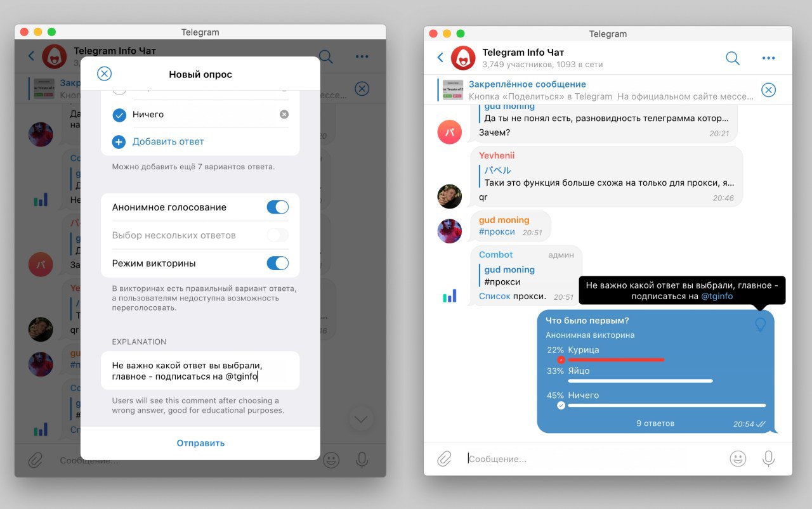The width and height of the screenshot is (812, 509).
Task: Close the Новый опрос poll dialog
Action: coord(104,74)
